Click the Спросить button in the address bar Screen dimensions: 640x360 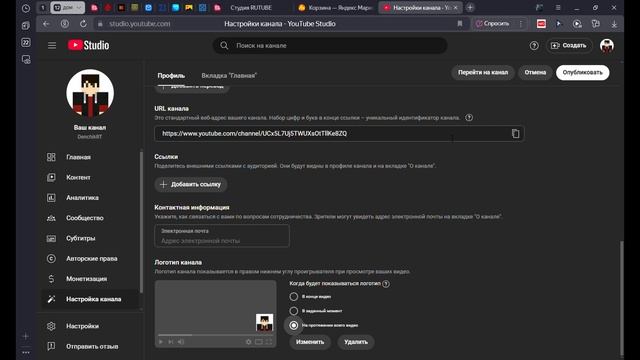click(x=493, y=24)
